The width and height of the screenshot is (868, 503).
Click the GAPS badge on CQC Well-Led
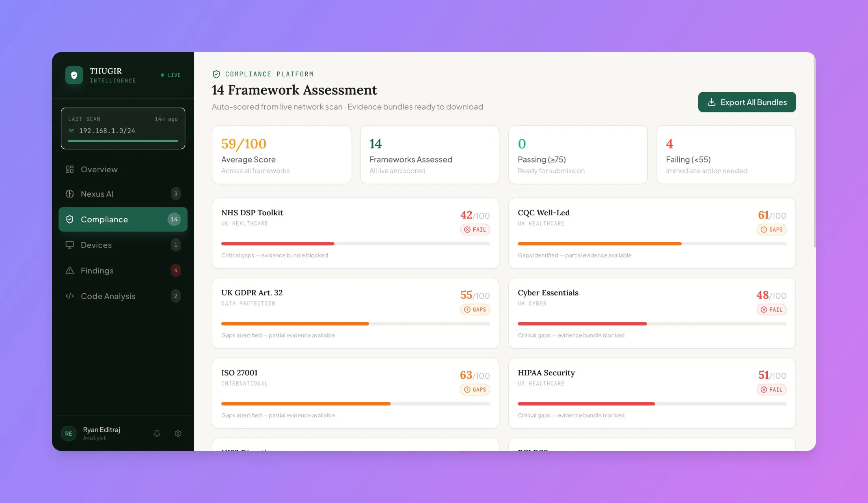coord(771,230)
